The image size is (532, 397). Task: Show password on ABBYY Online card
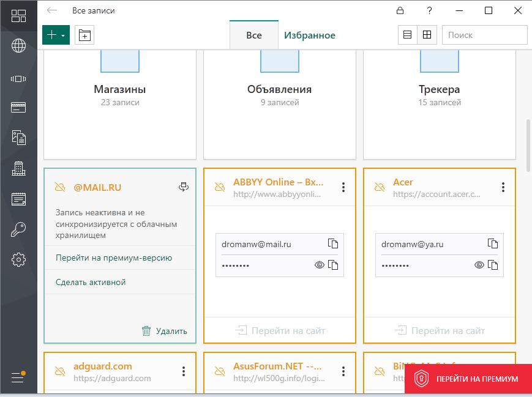pyautogui.click(x=320, y=265)
